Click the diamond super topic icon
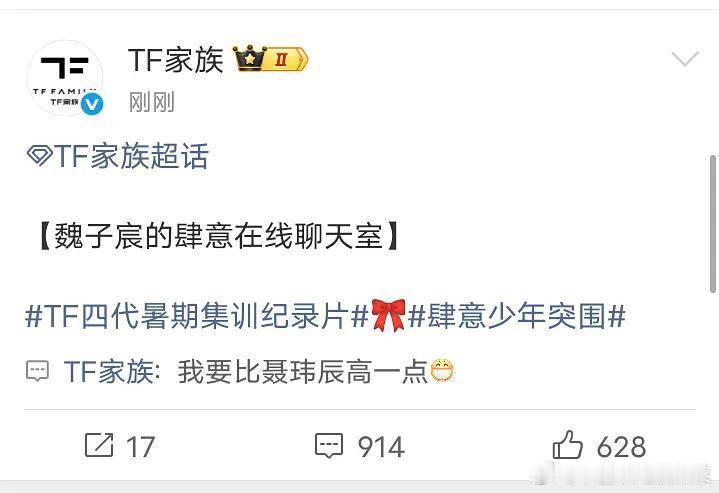The image size is (719, 493). pos(39,156)
